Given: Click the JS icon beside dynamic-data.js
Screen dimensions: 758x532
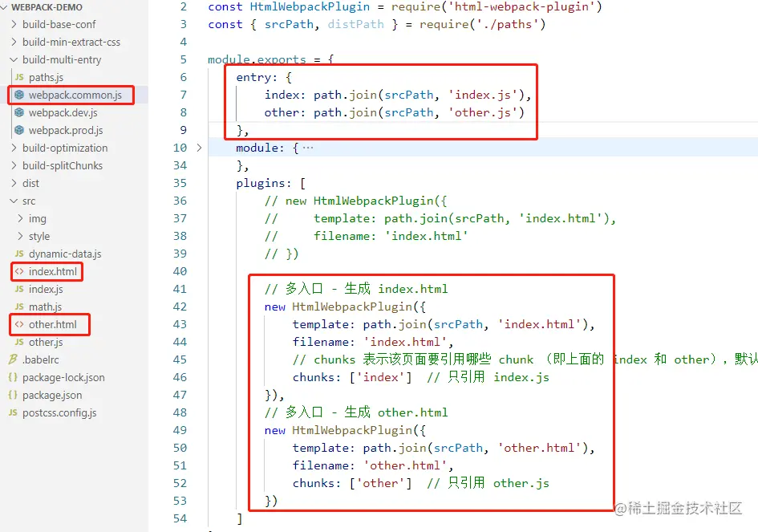Looking at the screenshot, I should 19,254.
